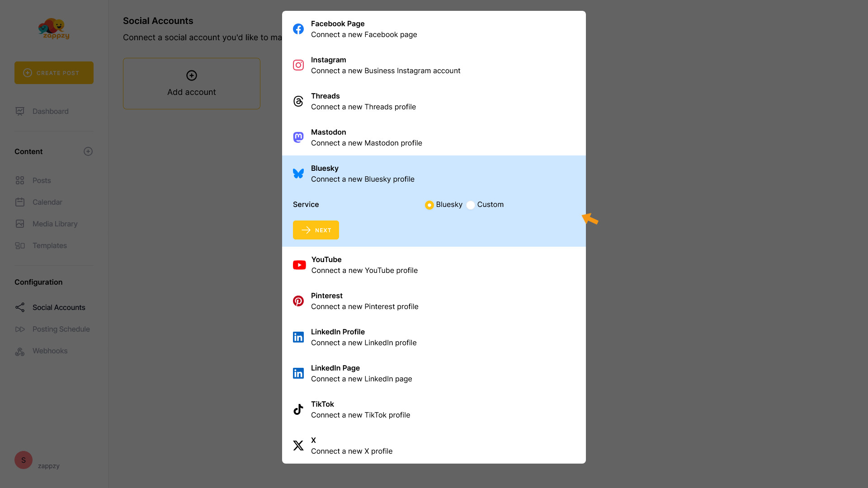Image resolution: width=868 pixels, height=488 pixels.
Task: Open Webhooks menu item
Action: (50, 351)
